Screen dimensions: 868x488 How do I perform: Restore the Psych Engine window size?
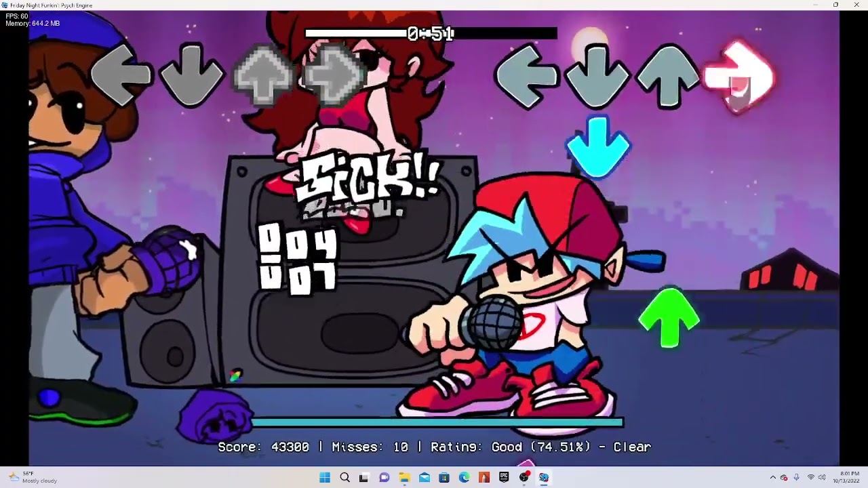pyautogui.click(x=835, y=5)
